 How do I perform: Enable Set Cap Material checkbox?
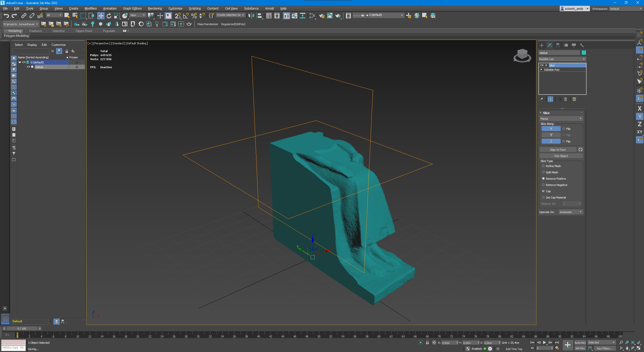pos(543,197)
